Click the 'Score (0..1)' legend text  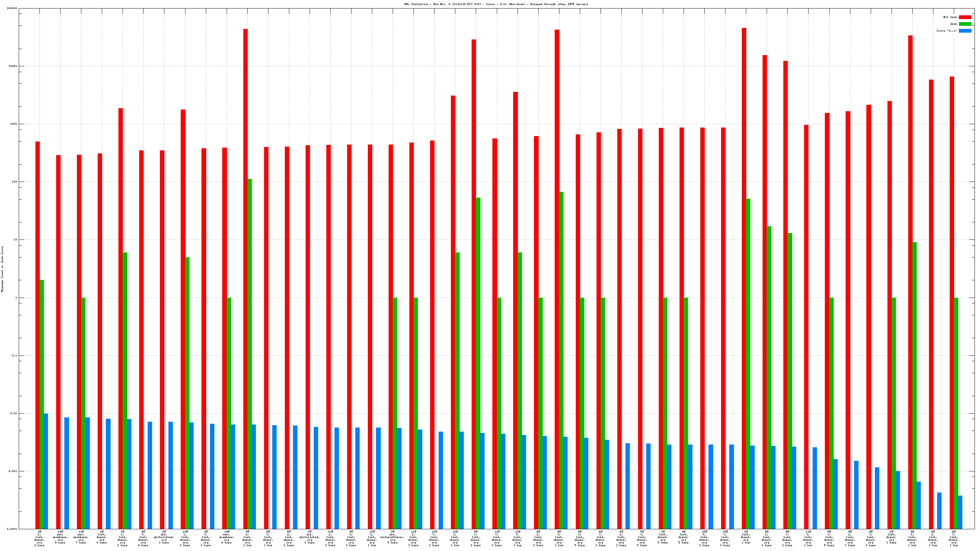pyautogui.click(x=947, y=31)
